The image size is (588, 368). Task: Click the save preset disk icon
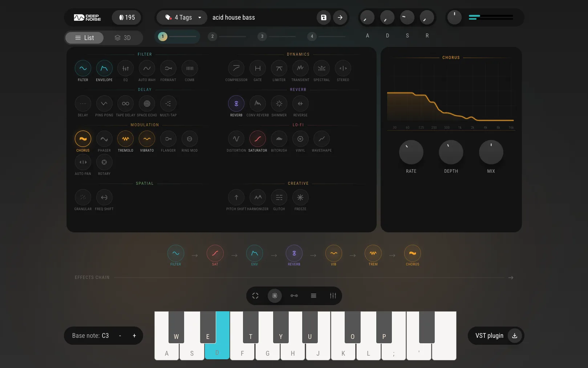(x=324, y=17)
